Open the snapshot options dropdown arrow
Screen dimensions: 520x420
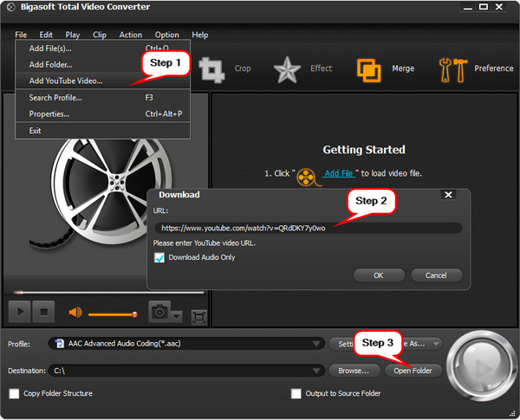(x=177, y=316)
